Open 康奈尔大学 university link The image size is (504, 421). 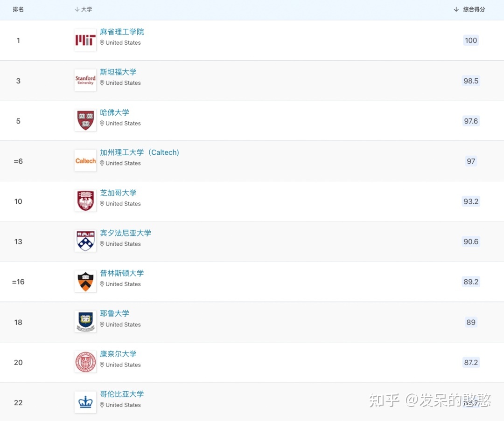118,353
